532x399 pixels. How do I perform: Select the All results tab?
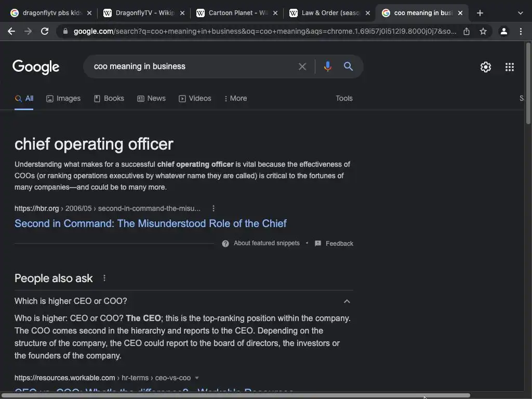pyautogui.click(x=24, y=98)
